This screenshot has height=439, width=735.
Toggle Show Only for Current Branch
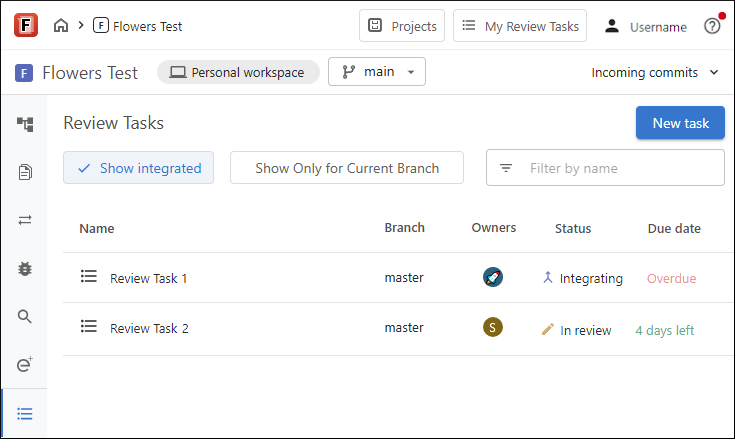tap(347, 168)
